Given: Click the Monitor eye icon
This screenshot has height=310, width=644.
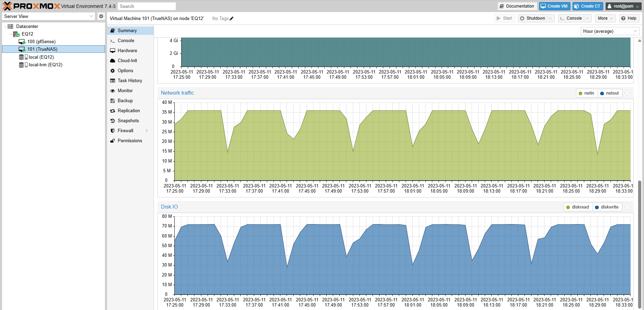Looking at the screenshot, I should pos(113,91).
